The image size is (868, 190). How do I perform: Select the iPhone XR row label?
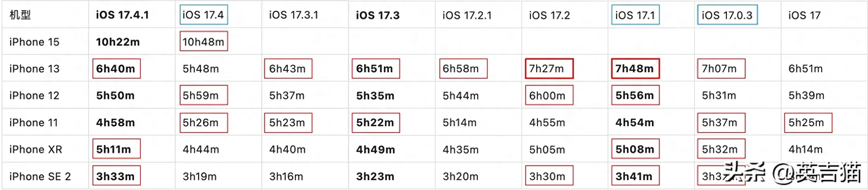point(36,149)
